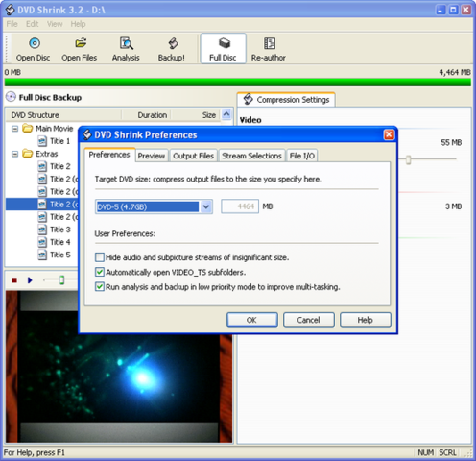476x461 pixels.
Task: Open the Target DVD size dropdown
Action: tap(206, 206)
